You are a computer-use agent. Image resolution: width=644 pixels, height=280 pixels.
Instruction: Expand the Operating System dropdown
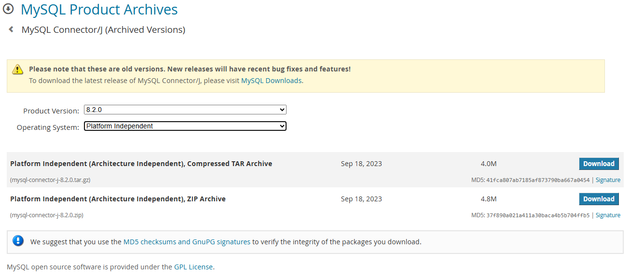point(185,126)
